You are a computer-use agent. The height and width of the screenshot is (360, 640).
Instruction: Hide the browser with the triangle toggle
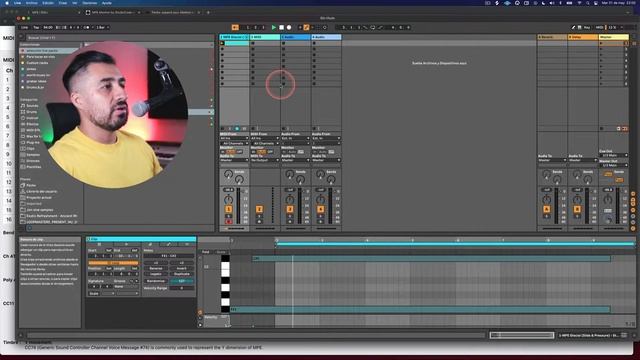[21, 37]
